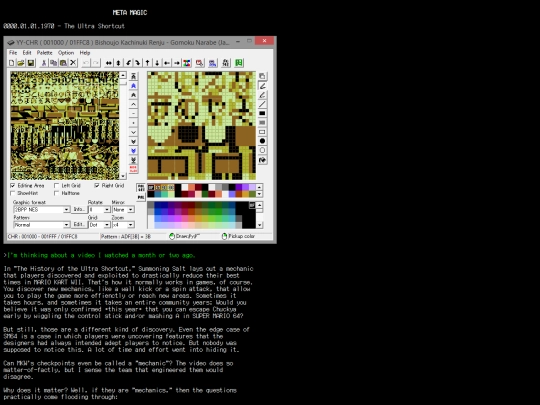Click the pattern view scrollbar up arrow
This screenshot has width=540, height=405.
pyautogui.click(x=123, y=75)
